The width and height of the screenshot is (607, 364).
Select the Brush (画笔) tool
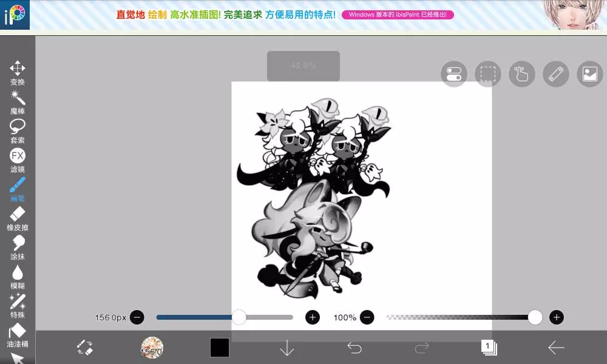click(18, 189)
